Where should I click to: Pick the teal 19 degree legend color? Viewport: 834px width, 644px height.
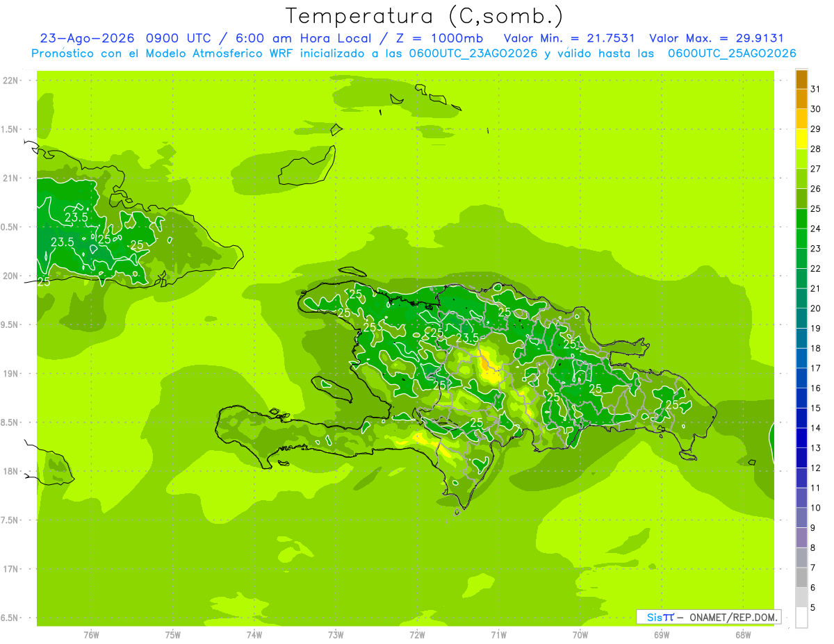click(801, 318)
